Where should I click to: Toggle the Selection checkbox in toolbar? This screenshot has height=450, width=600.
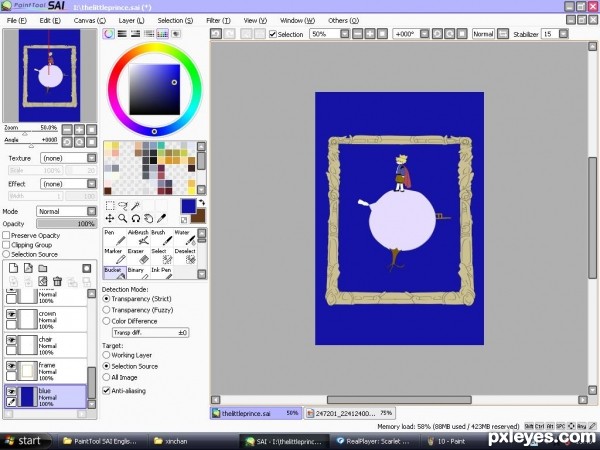[x=273, y=34]
